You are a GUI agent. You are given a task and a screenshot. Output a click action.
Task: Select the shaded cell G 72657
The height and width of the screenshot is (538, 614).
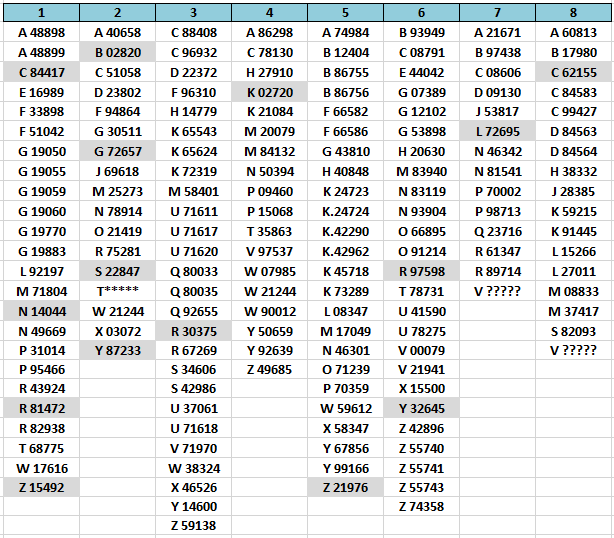(x=117, y=151)
